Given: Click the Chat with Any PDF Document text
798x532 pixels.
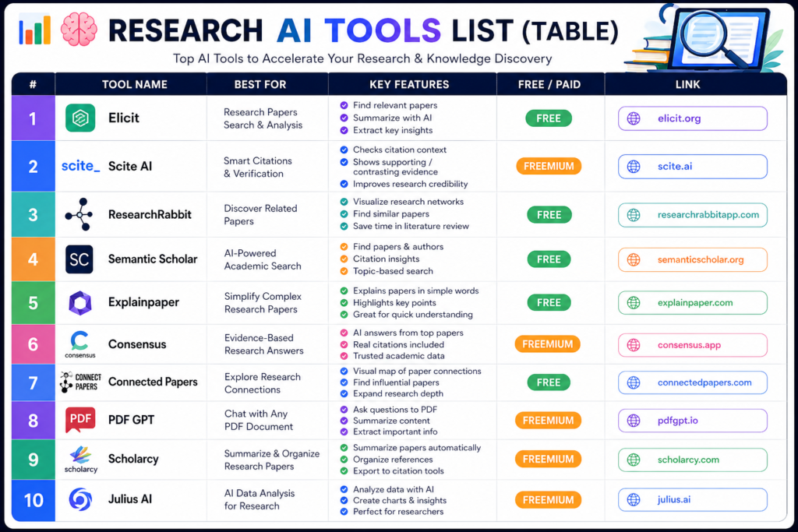Looking at the screenshot, I should 259,420.
